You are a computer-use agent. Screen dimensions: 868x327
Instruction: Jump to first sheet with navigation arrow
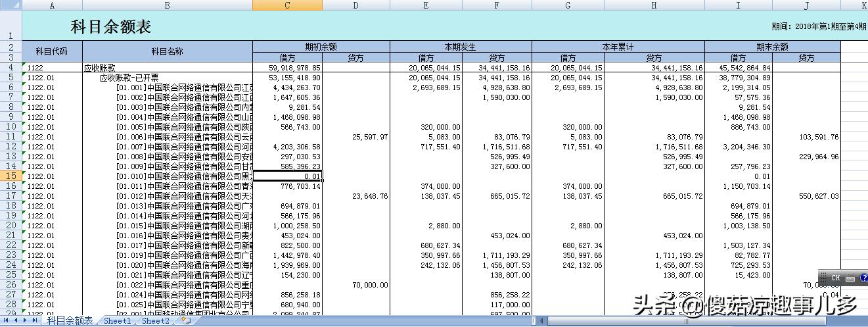tap(7, 321)
